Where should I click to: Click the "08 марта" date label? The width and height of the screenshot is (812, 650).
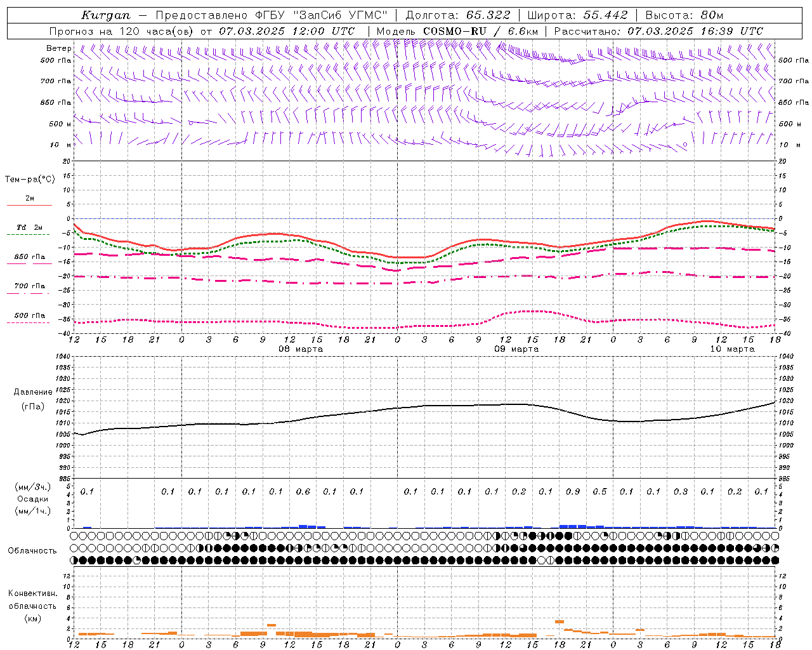(301, 349)
